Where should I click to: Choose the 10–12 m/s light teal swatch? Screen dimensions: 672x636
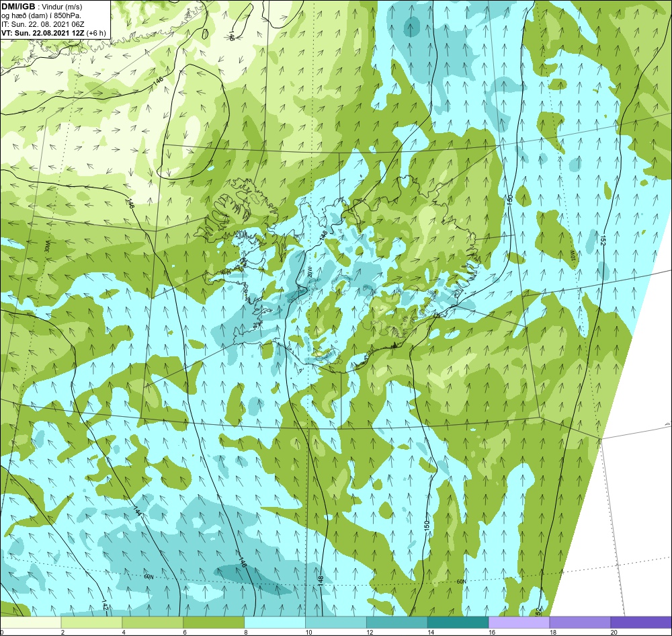click(x=336, y=622)
